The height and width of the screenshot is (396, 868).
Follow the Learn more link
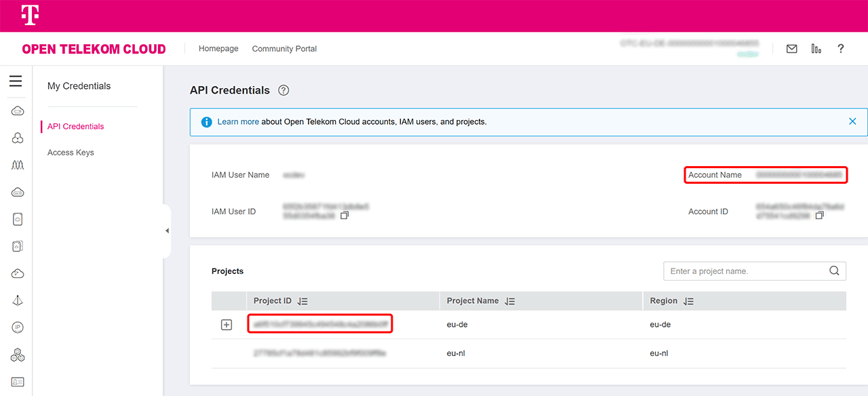point(238,122)
